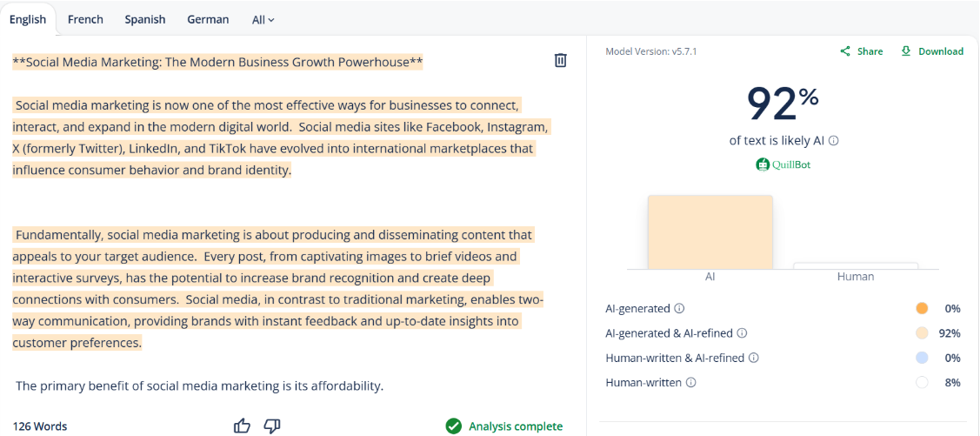Click info icon next to 'of text is likely AI'
This screenshot has width=980, height=436.
[x=834, y=140]
